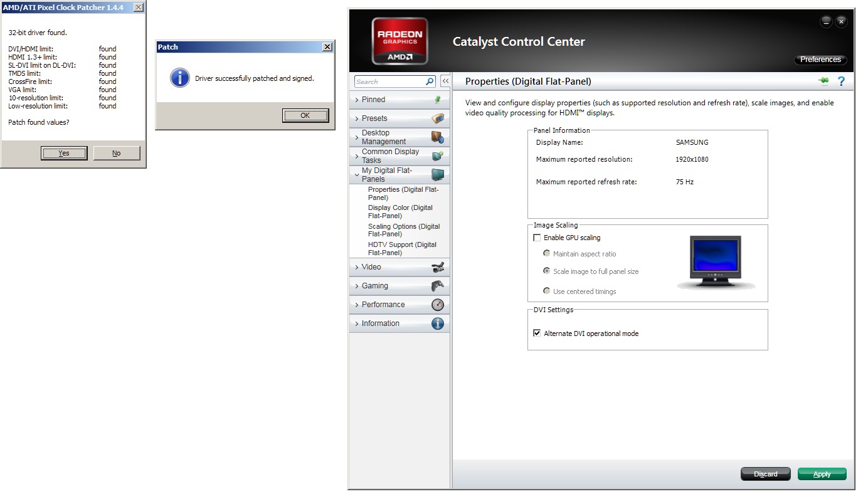
Task: Click the blue question mark help icon
Action: pos(842,81)
